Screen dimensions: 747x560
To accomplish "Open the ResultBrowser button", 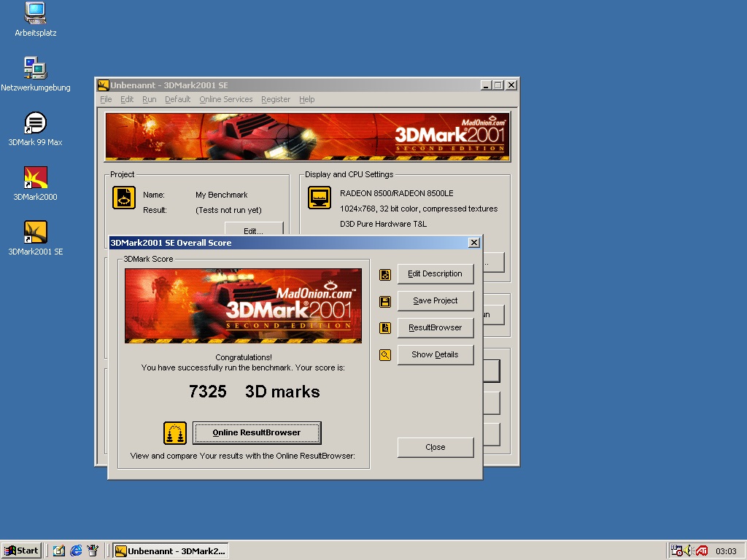I will coord(436,327).
